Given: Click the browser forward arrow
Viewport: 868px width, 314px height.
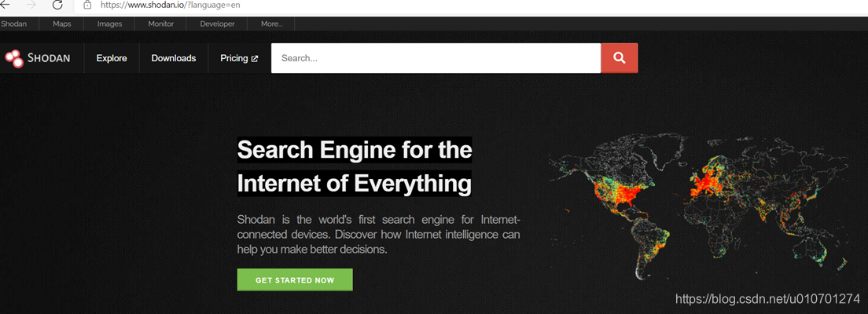Looking at the screenshot, I should pos(31,5).
